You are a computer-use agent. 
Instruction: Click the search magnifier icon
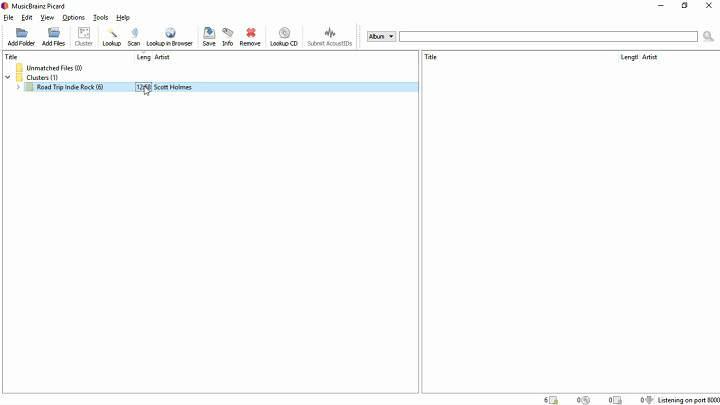coord(708,37)
